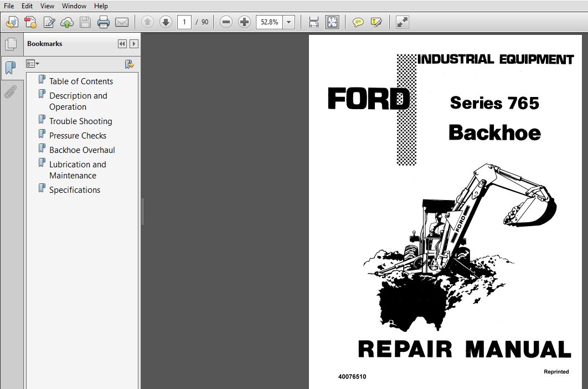588x389 pixels.
Task: Open the Trouble Shooting bookmark
Action: 81,121
